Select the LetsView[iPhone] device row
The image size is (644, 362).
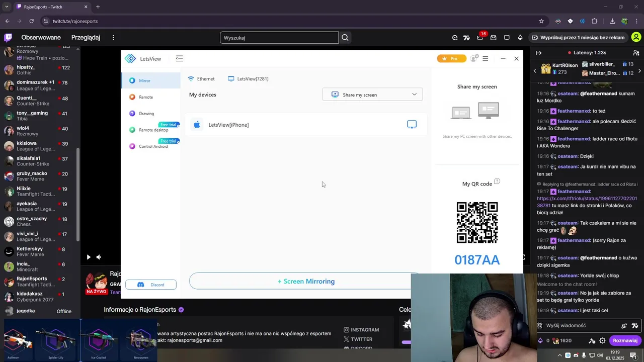[x=306, y=125]
